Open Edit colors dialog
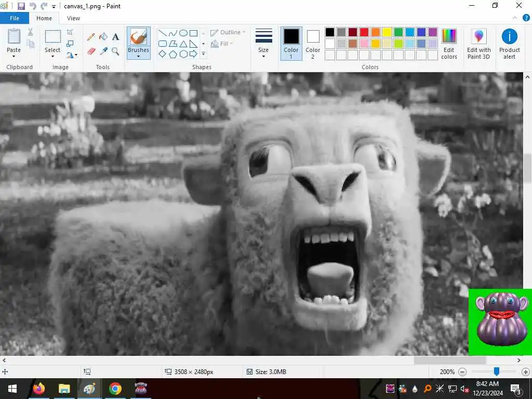The height and width of the screenshot is (399, 532). pyautogui.click(x=449, y=44)
